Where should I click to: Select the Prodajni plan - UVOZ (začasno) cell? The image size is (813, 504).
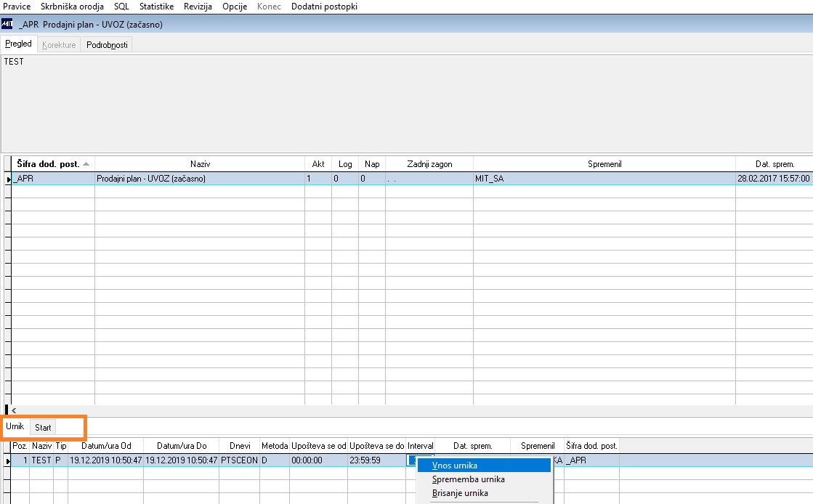click(x=200, y=179)
